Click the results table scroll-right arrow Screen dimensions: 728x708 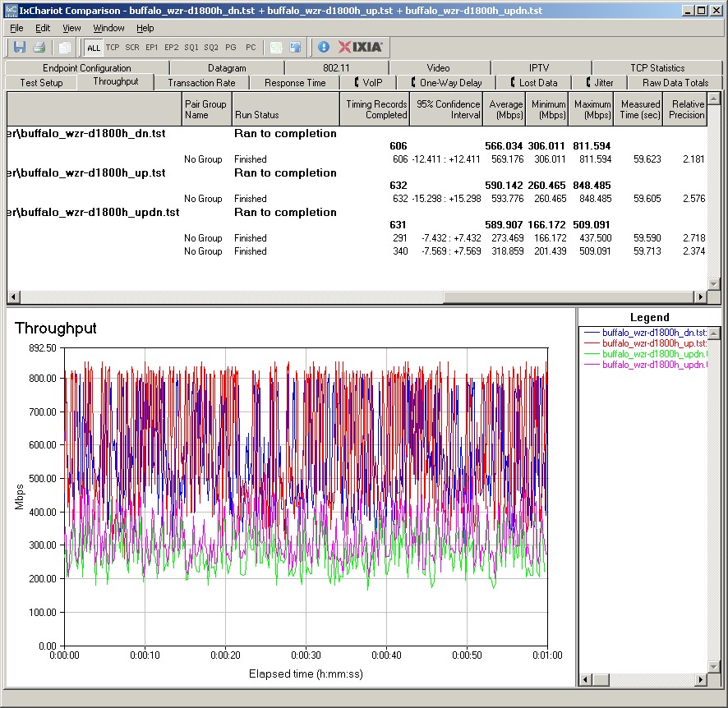[x=701, y=297]
